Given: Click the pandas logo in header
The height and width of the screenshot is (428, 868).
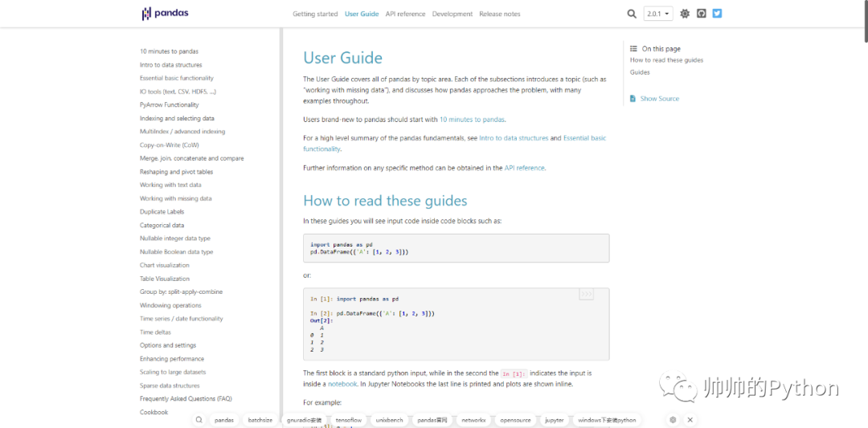Looking at the screenshot, I should (165, 14).
